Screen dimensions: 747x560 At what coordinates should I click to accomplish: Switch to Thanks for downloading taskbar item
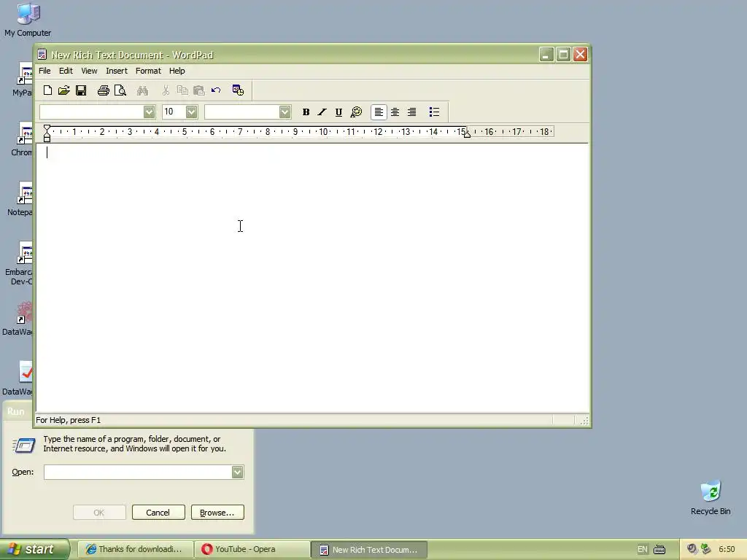(136, 549)
